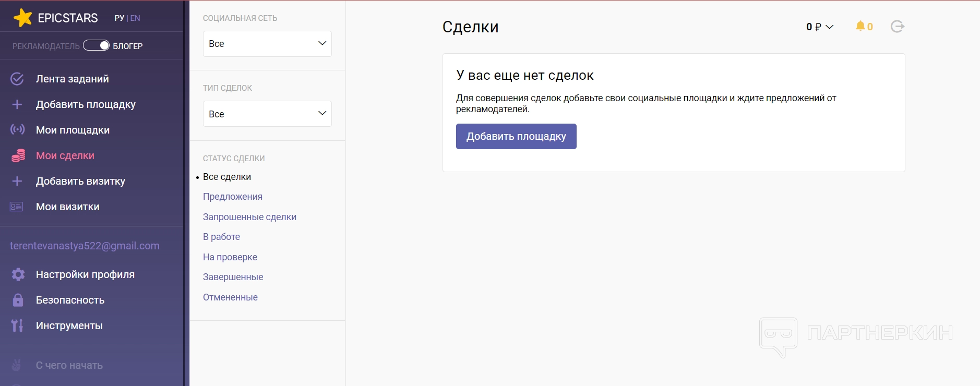This screenshot has width=980, height=386.
Task: Click the Инструменты tools icon
Action: point(17,325)
